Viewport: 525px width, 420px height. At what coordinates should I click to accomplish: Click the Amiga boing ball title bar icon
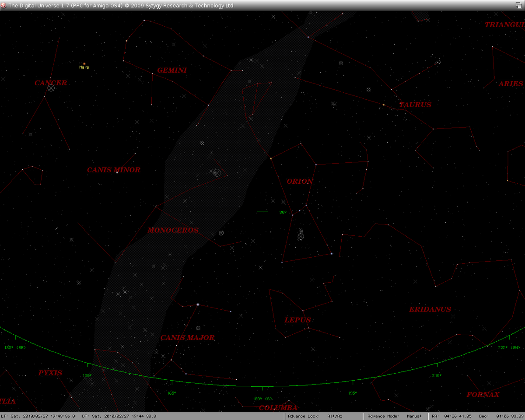[4, 5]
